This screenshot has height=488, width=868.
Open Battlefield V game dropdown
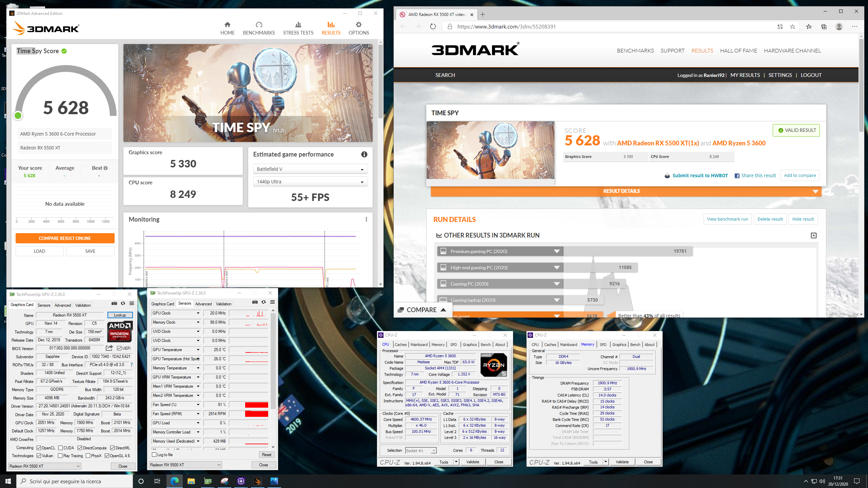(x=310, y=169)
